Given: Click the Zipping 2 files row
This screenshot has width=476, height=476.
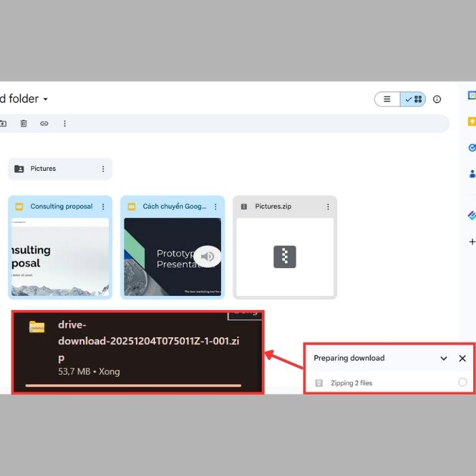Looking at the screenshot, I should pyautogui.click(x=390, y=383).
